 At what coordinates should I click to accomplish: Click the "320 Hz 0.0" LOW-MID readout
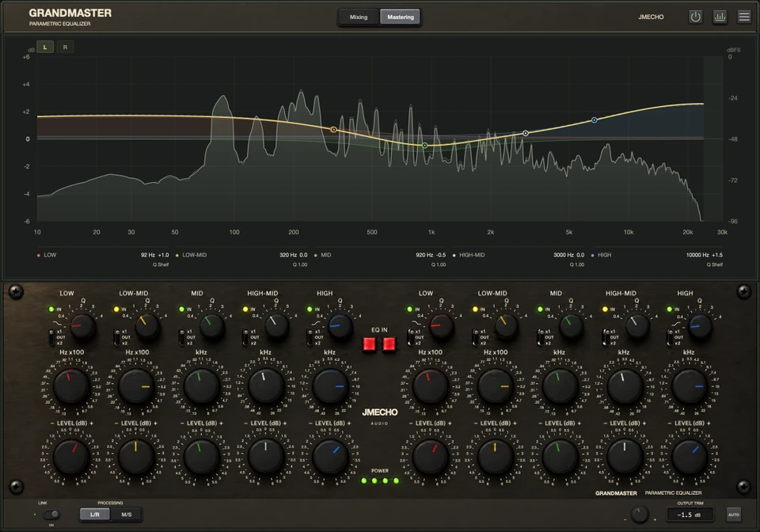(x=293, y=255)
